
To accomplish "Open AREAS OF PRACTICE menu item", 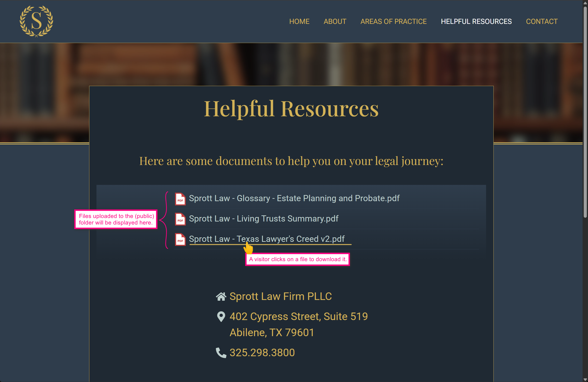I will (x=393, y=22).
